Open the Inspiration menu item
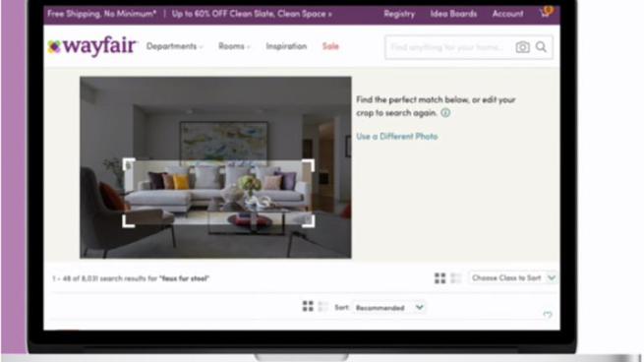The image size is (644, 362). click(x=286, y=46)
